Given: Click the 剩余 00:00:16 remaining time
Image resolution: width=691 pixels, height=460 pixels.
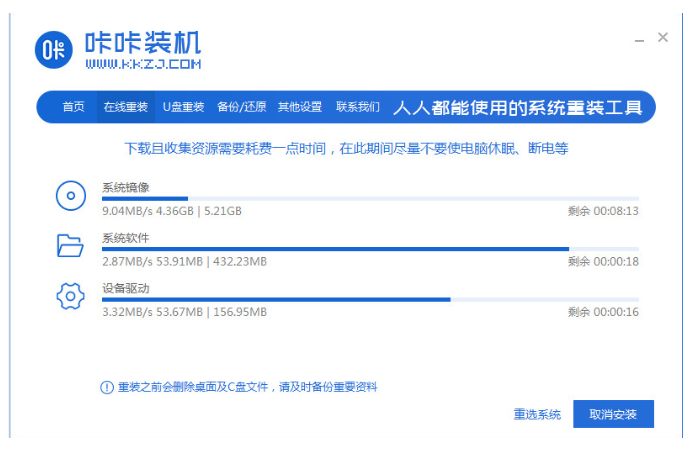Looking at the screenshot, I should point(603,312).
